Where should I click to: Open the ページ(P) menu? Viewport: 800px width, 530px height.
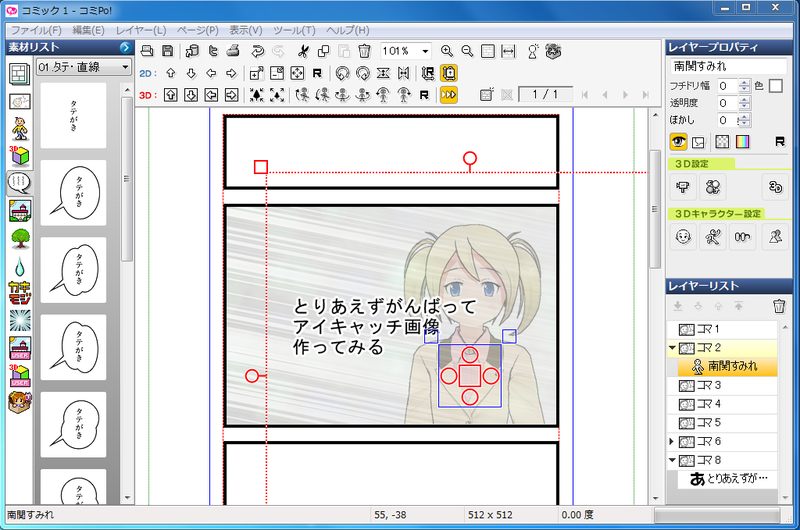click(198, 30)
